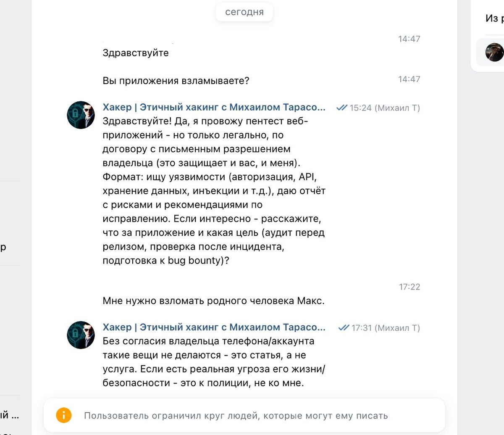Click the sender name link on the 17:31 reply

tap(214, 327)
